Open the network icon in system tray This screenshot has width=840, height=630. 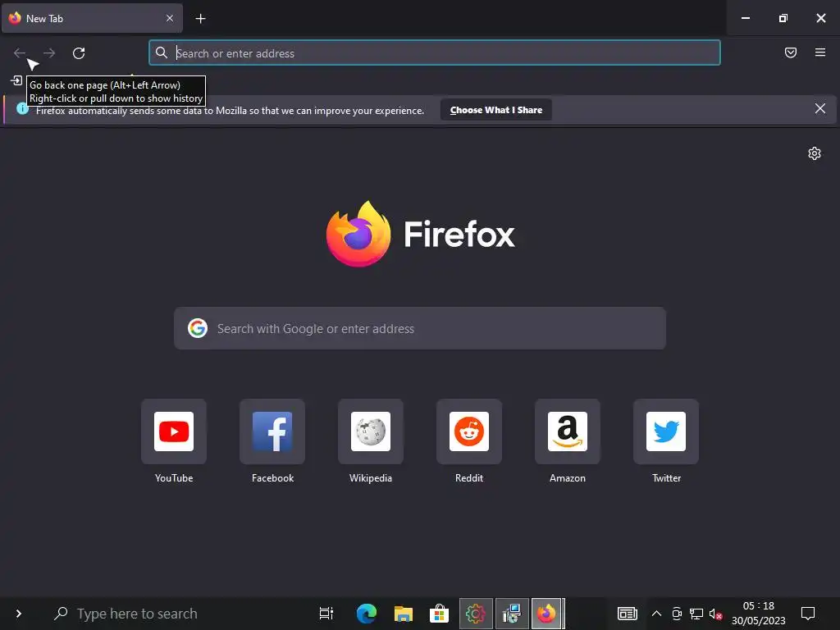coord(696,614)
